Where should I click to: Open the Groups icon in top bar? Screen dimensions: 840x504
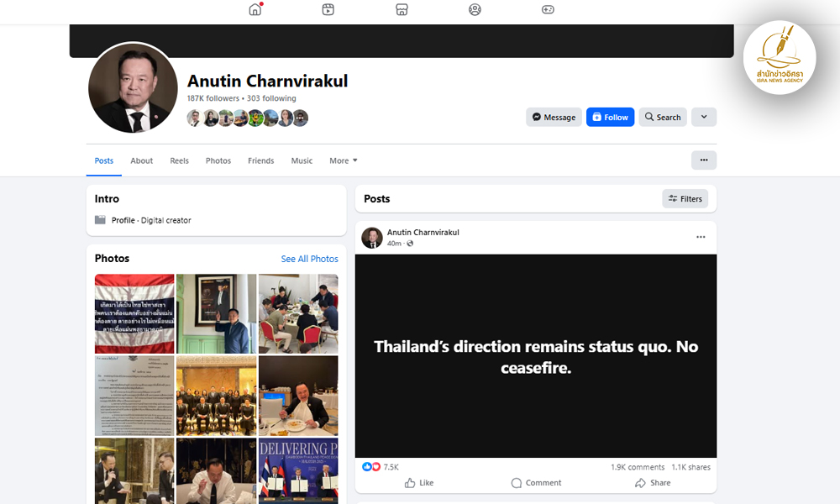pos(475,10)
